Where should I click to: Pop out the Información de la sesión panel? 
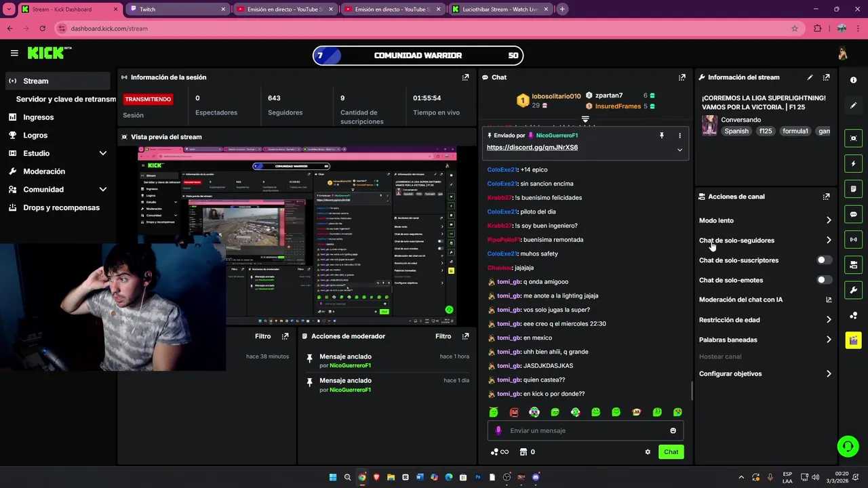coord(465,77)
